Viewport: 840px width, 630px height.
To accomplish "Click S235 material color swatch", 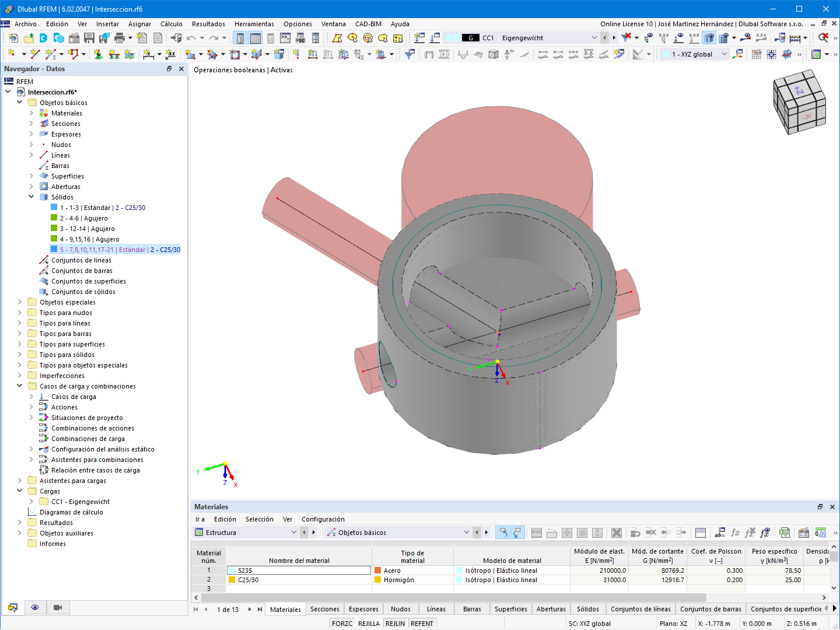I will coord(232,570).
